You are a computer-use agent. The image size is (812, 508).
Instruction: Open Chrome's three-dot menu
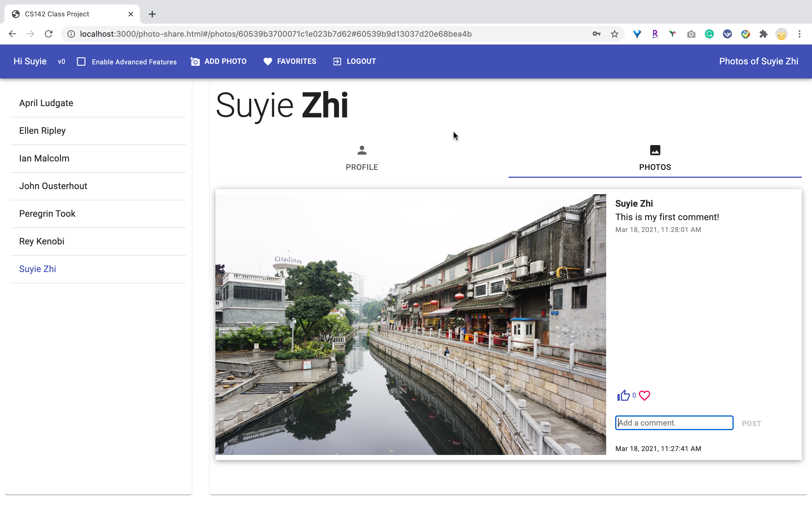(x=800, y=34)
